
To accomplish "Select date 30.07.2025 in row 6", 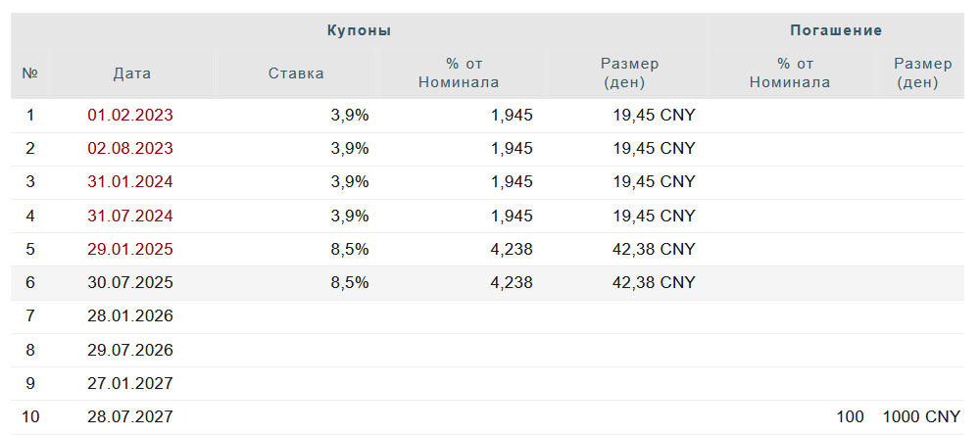I will pos(130,282).
